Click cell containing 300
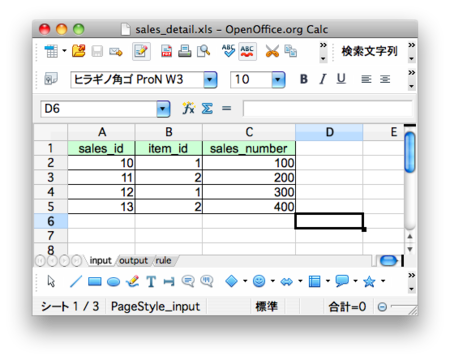This screenshot has height=360, width=450. click(249, 192)
